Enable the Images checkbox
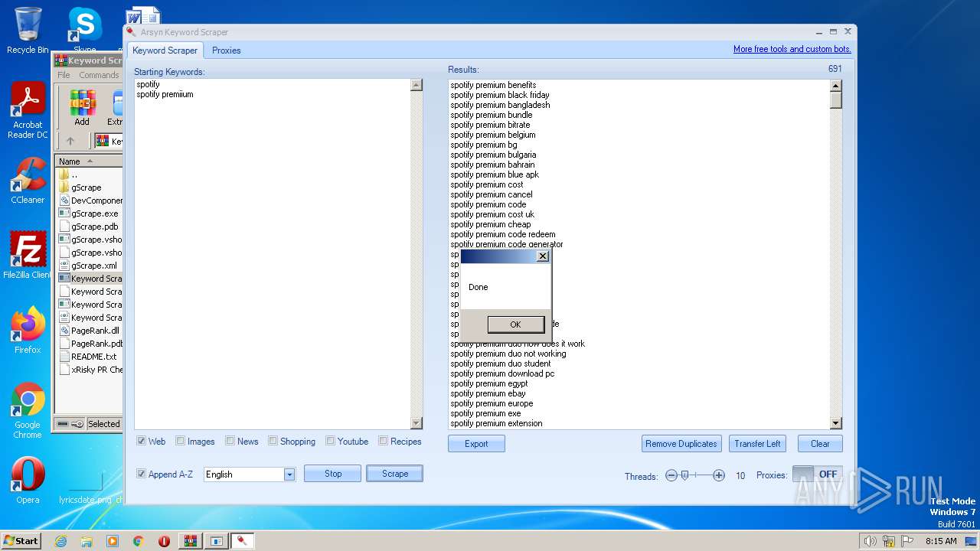 tap(180, 441)
